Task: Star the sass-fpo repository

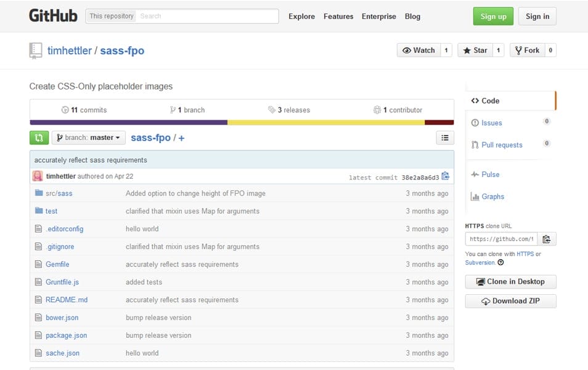Action: (478, 50)
